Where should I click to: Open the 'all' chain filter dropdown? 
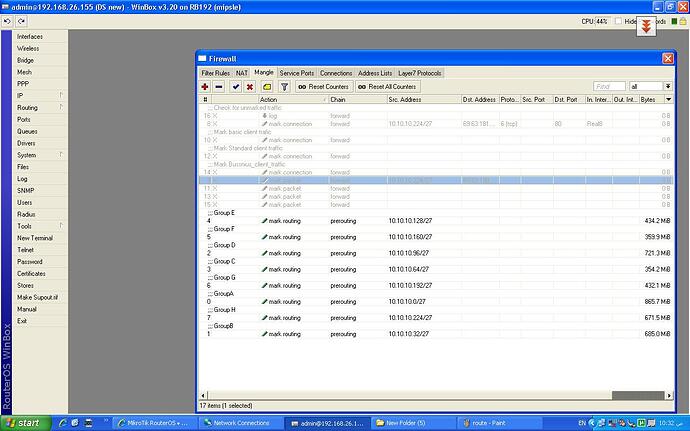click(x=668, y=86)
